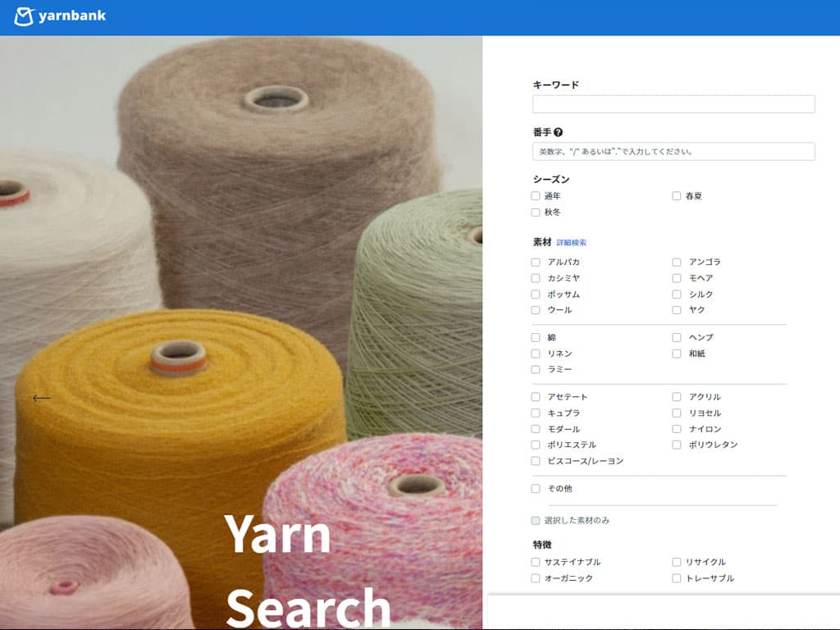The image size is (840, 630).
Task: Tick the カシミヤ checkbox
Action: click(x=535, y=278)
